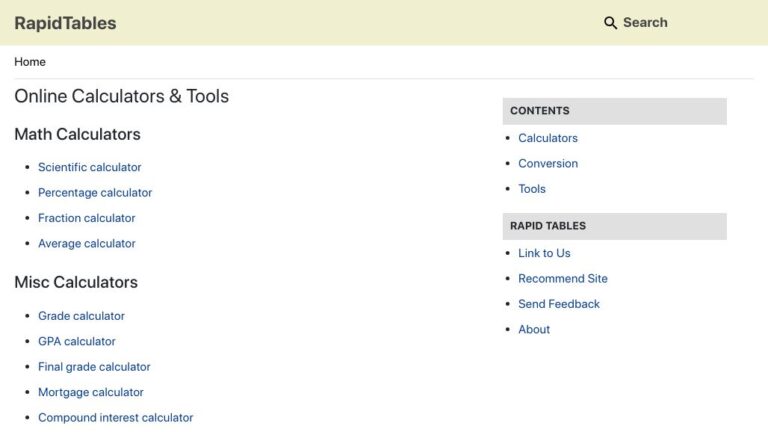This screenshot has height=432, width=768.
Task: Open Send Feedback link
Action: point(559,304)
